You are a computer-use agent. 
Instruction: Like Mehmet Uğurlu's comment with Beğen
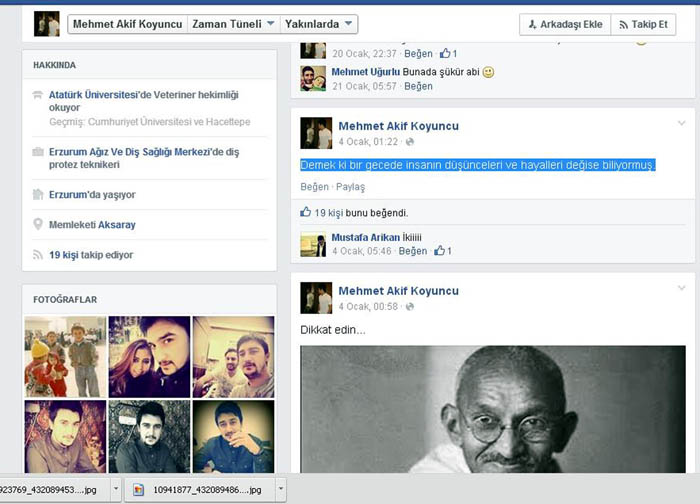(418, 87)
